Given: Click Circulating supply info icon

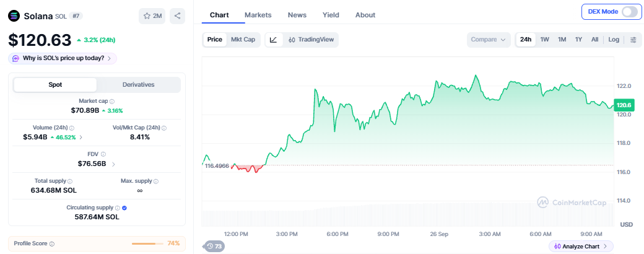Looking at the screenshot, I should coord(118,208).
